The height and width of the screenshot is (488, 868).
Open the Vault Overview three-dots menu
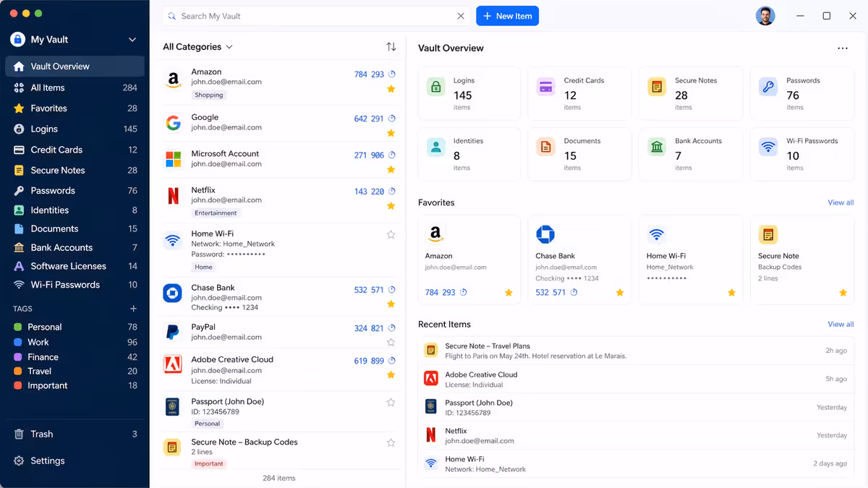843,48
